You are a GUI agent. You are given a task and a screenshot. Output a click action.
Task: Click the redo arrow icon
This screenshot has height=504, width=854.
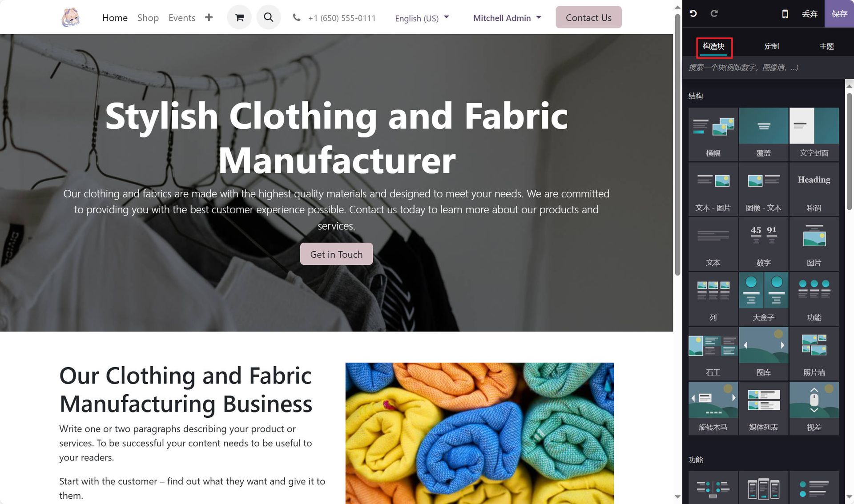pos(714,14)
